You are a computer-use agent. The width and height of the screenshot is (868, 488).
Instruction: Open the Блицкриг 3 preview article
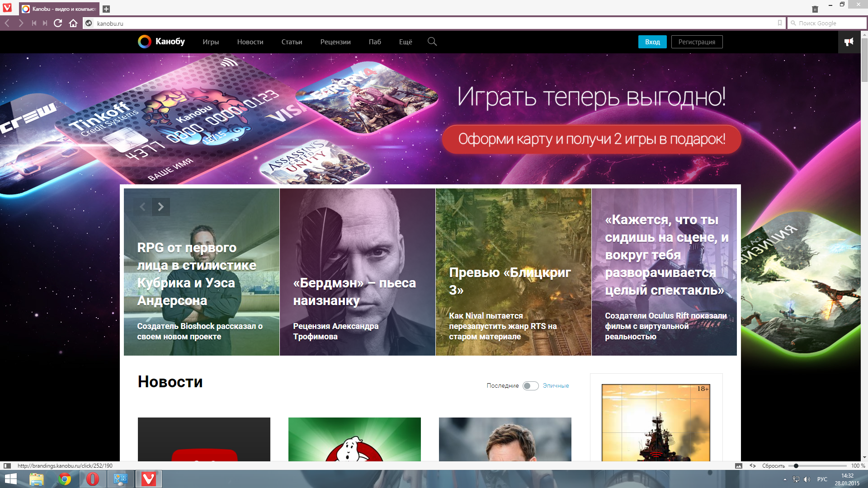514,272
